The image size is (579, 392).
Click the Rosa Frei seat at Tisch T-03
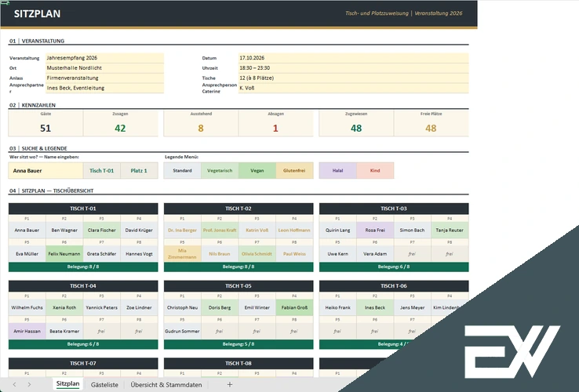(x=375, y=230)
